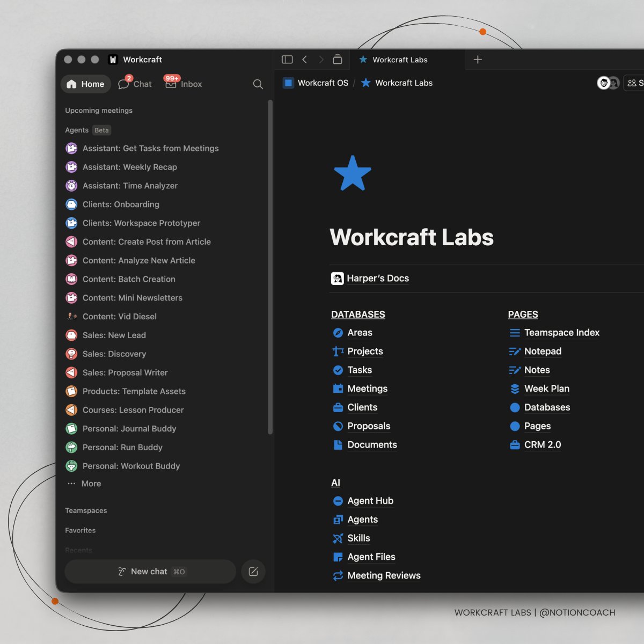Click Workcraft OS in the breadcrumb
This screenshot has height=644, width=644.
point(316,83)
